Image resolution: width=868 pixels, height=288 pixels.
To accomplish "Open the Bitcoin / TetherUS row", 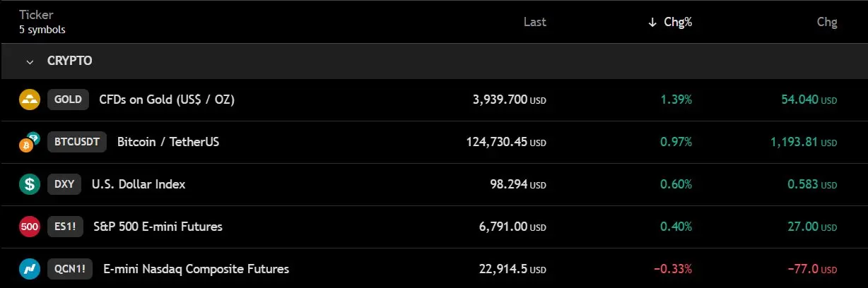I will coord(434,142).
